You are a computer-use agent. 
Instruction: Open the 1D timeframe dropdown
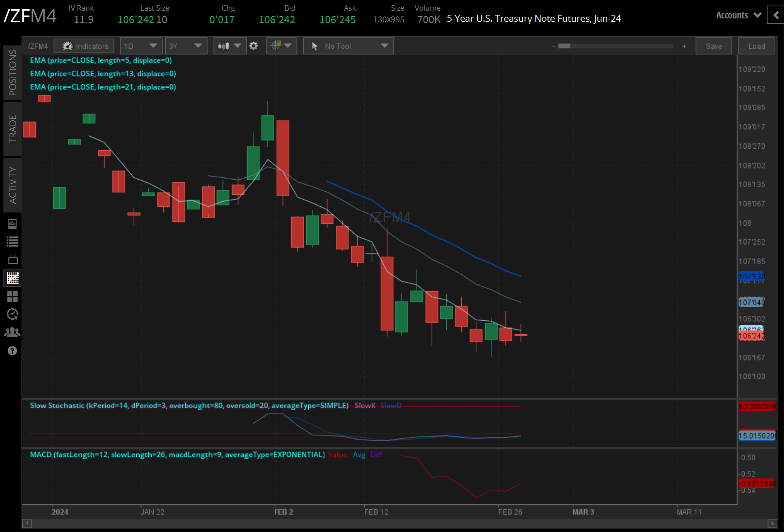point(141,46)
